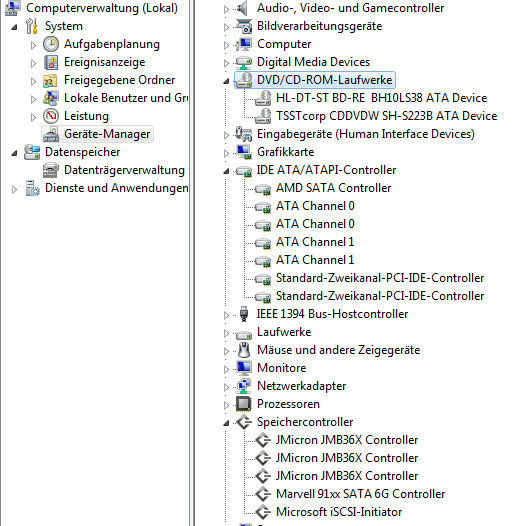
Task: Click the Computerverwaltung (Lokal) root icon
Action: (x=13, y=8)
